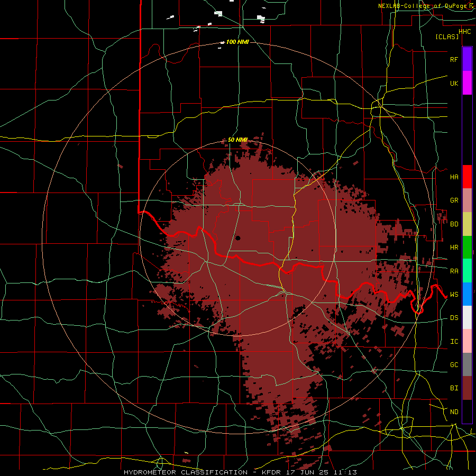Click the "RA" legend label

click(x=454, y=271)
